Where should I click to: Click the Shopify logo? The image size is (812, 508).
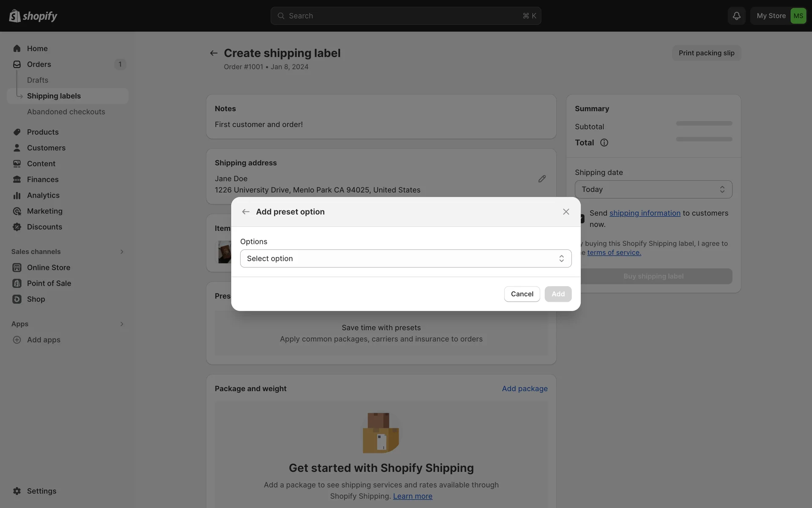click(33, 16)
